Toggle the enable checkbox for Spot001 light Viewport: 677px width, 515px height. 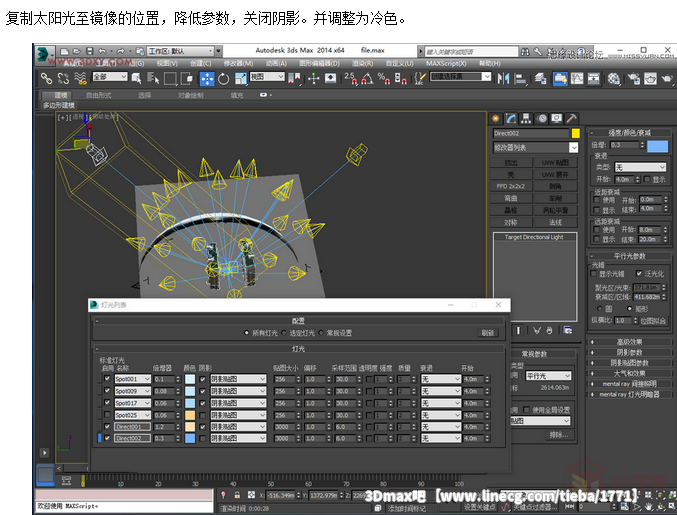click(107, 379)
